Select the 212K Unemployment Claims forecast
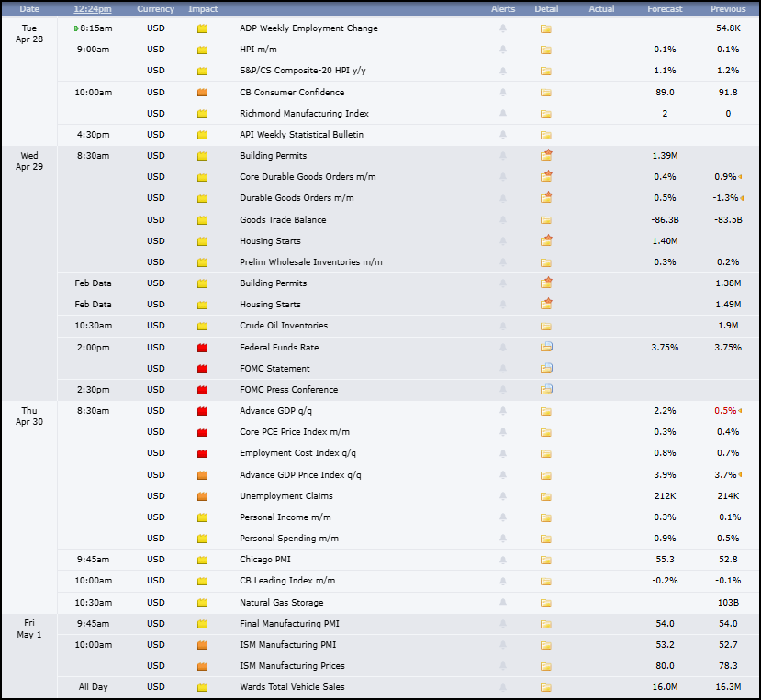This screenshot has width=761, height=700. pos(665,496)
